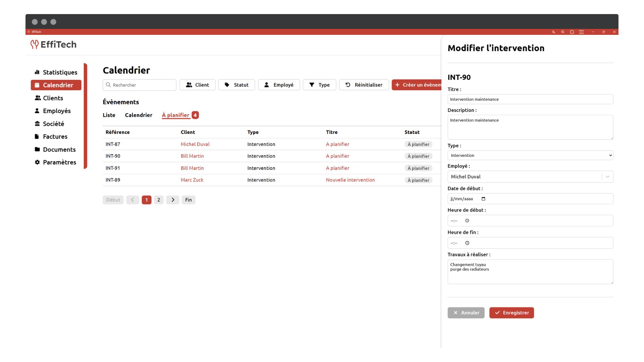Open the Bill Martin client link for INT-90
This screenshot has height=362, width=644.
click(x=192, y=156)
